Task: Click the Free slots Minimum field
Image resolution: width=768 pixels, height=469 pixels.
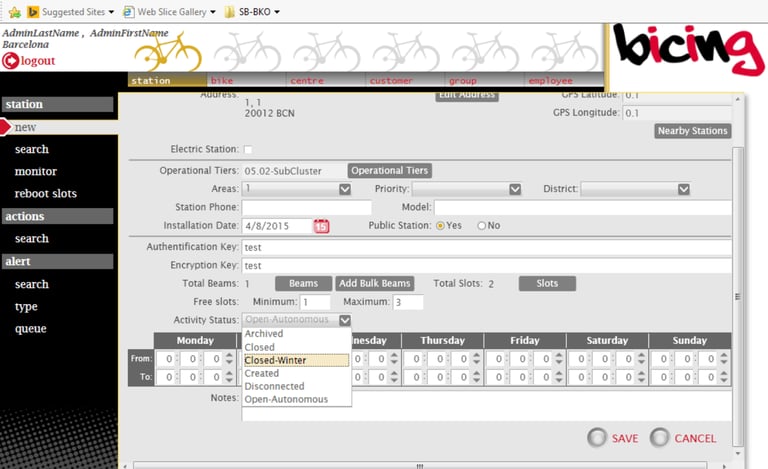Action: (315, 302)
